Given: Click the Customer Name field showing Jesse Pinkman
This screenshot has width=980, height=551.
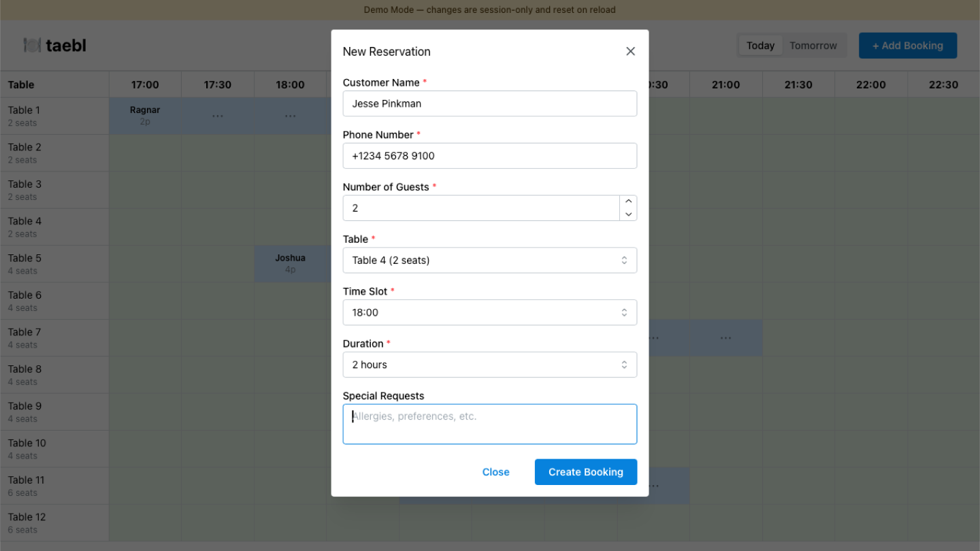Looking at the screenshot, I should (x=489, y=103).
